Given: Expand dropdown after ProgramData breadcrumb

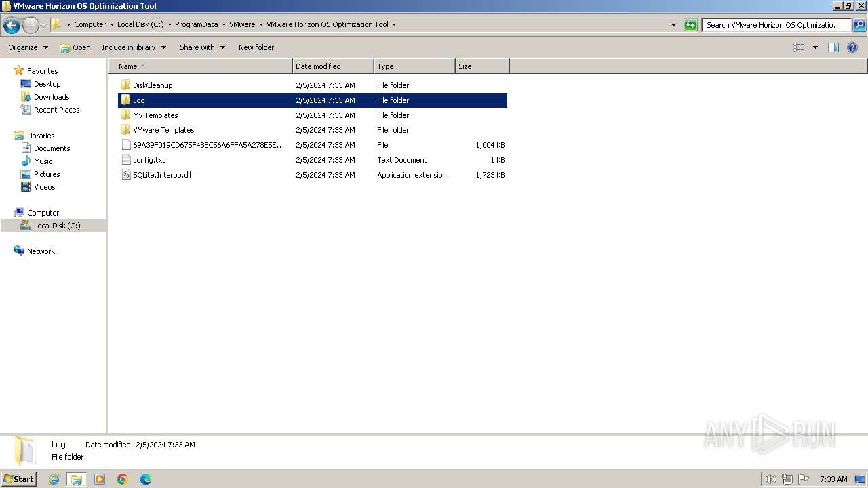Looking at the screenshot, I should 224,25.
